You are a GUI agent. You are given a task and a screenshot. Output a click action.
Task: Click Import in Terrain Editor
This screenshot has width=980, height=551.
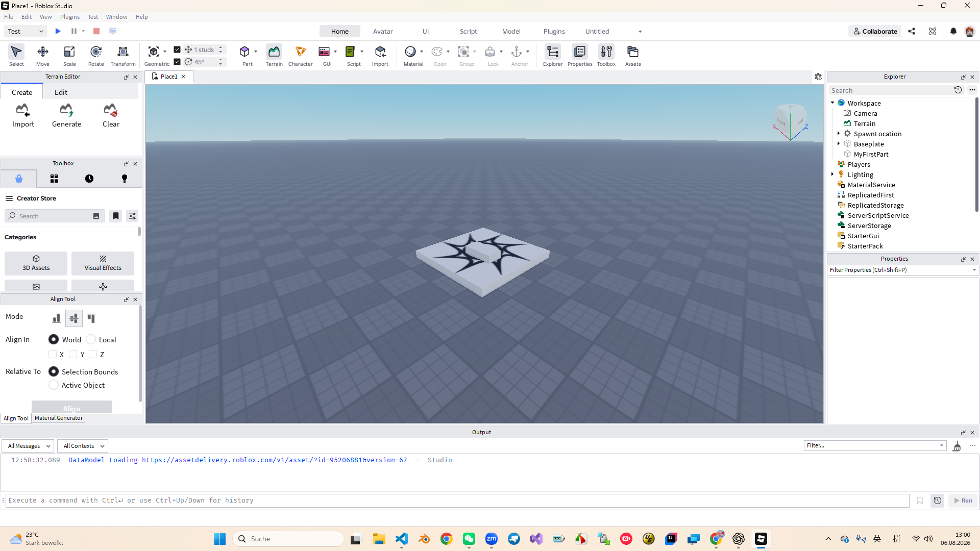23,116
